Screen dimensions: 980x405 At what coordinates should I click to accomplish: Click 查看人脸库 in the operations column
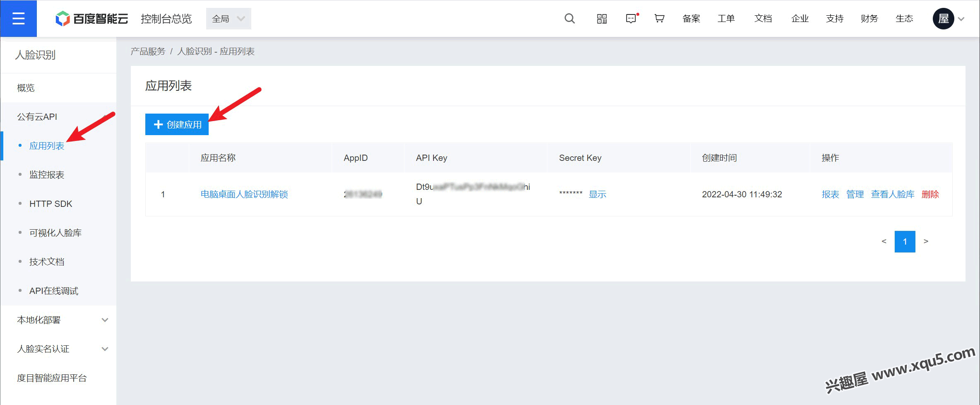click(892, 194)
